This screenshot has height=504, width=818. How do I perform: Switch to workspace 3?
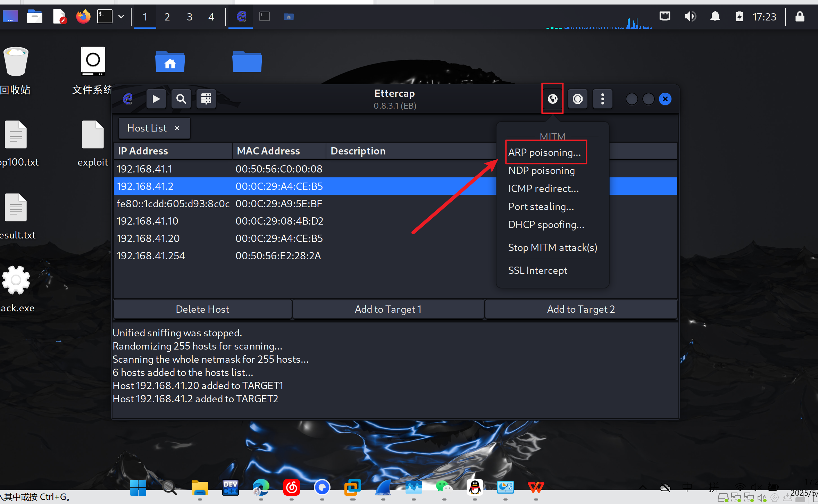189,17
